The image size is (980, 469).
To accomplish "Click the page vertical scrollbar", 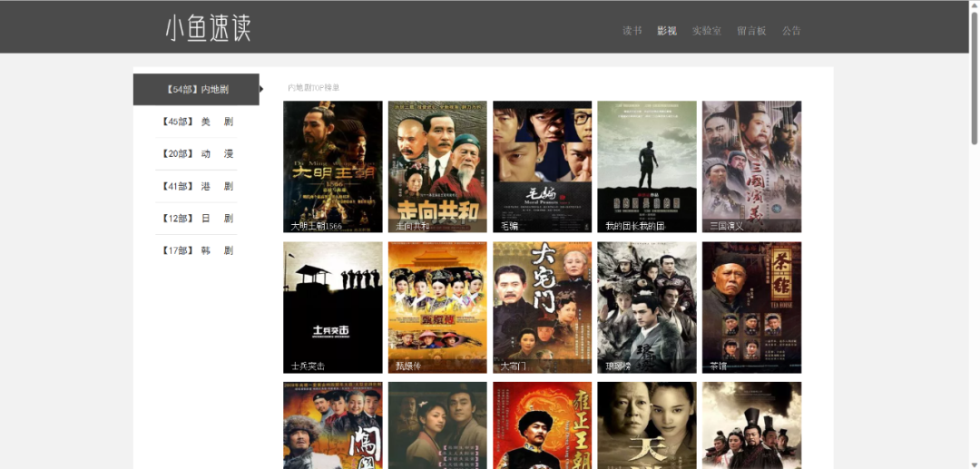I will (x=975, y=82).
